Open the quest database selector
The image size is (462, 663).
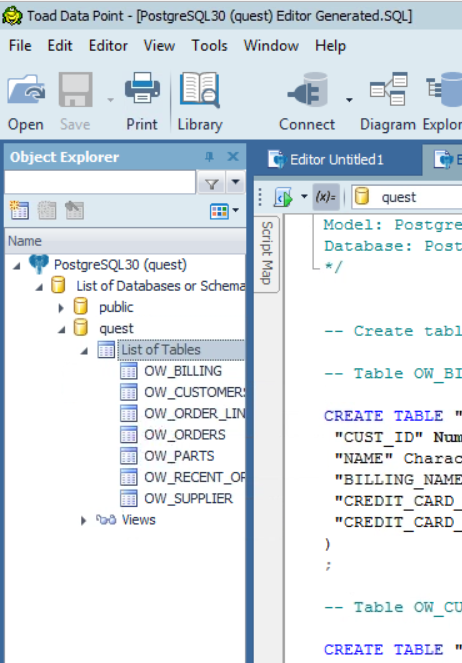tap(407, 197)
